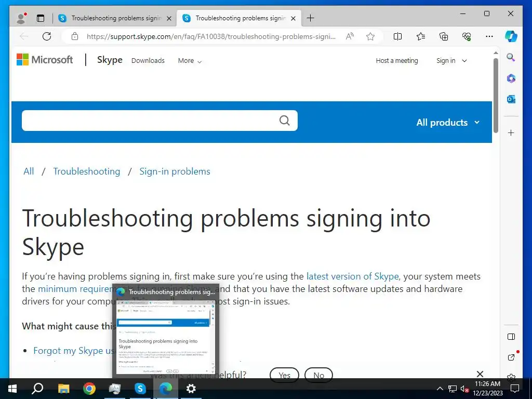The image size is (532, 399).
Task: Open the notification center
Action: [515, 389]
